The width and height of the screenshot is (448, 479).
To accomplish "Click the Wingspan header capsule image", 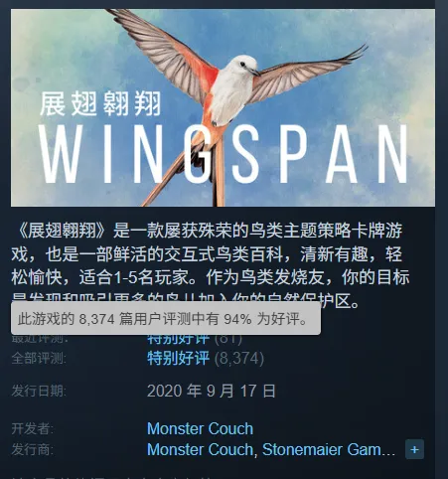I will click(223, 107).
